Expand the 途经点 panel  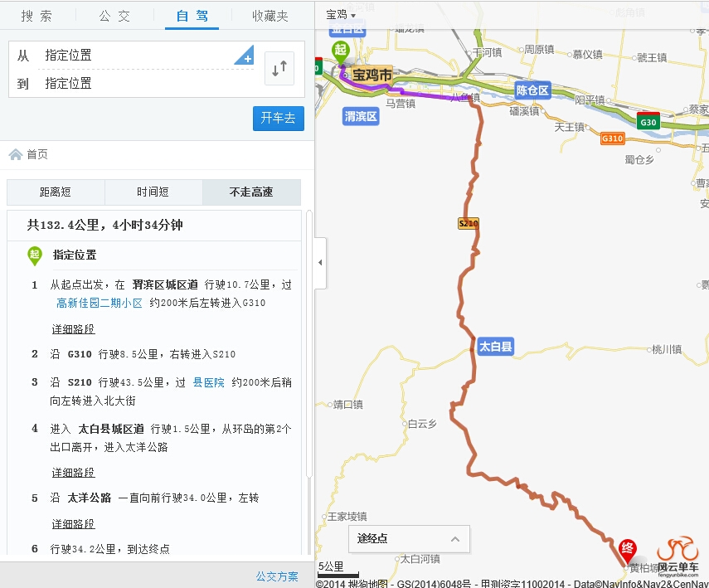pyautogui.click(x=409, y=539)
